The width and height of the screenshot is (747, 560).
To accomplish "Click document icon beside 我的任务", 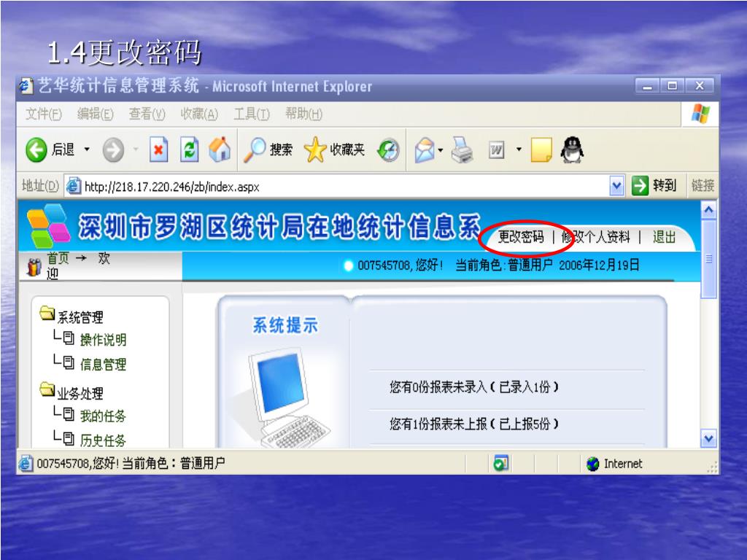I will pos(69,414).
